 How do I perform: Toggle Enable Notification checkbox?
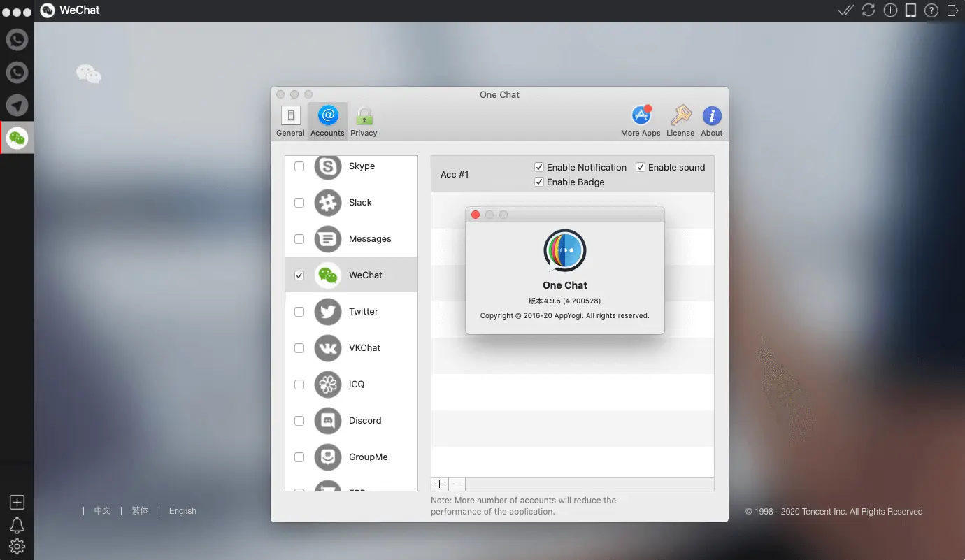tap(539, 167)
